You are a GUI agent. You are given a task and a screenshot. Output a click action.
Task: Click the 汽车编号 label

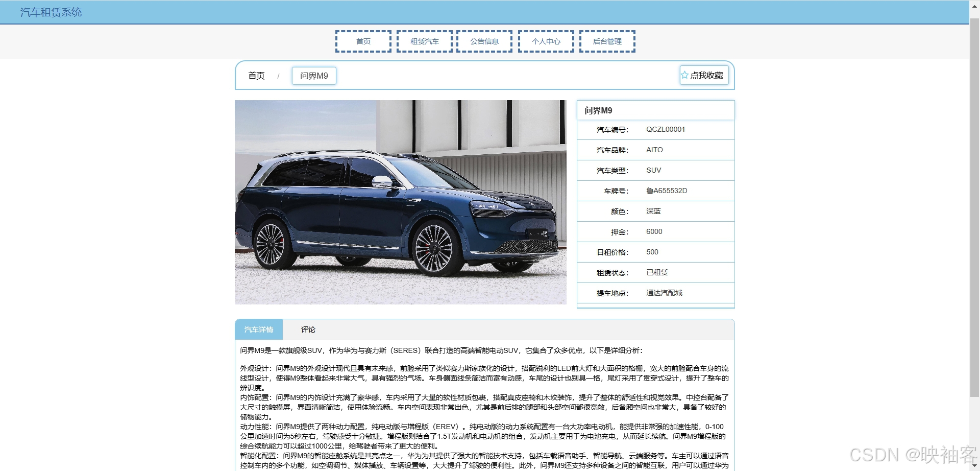coord(612,130)
